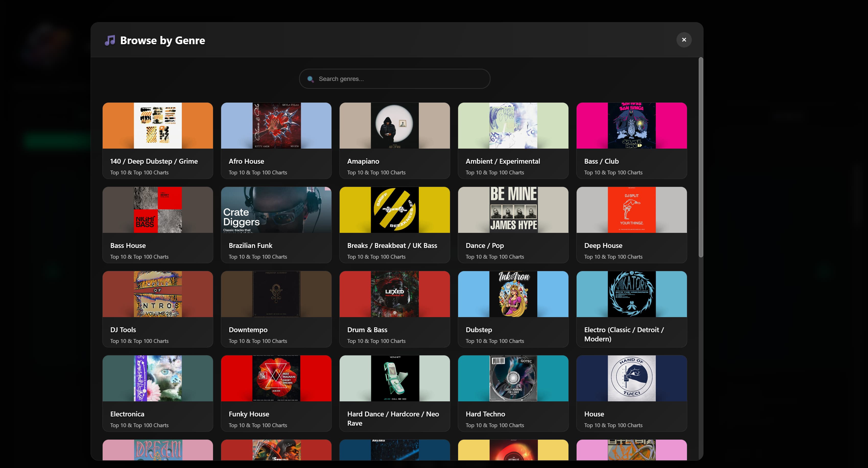Click "Top 10 & Top 100 Charts" under DJ Tools
This screenshot has width=868, height=468.
tap(139, 341)
